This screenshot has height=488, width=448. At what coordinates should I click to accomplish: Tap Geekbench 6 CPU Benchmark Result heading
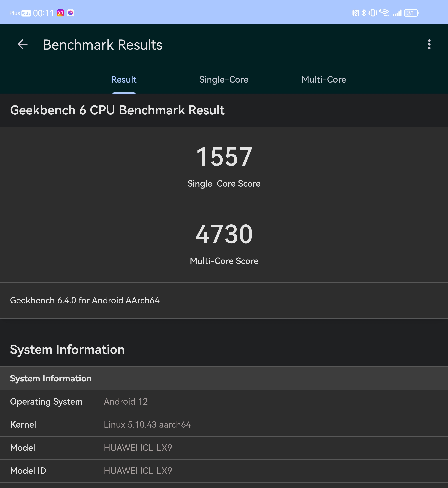(x=117, y=110)
